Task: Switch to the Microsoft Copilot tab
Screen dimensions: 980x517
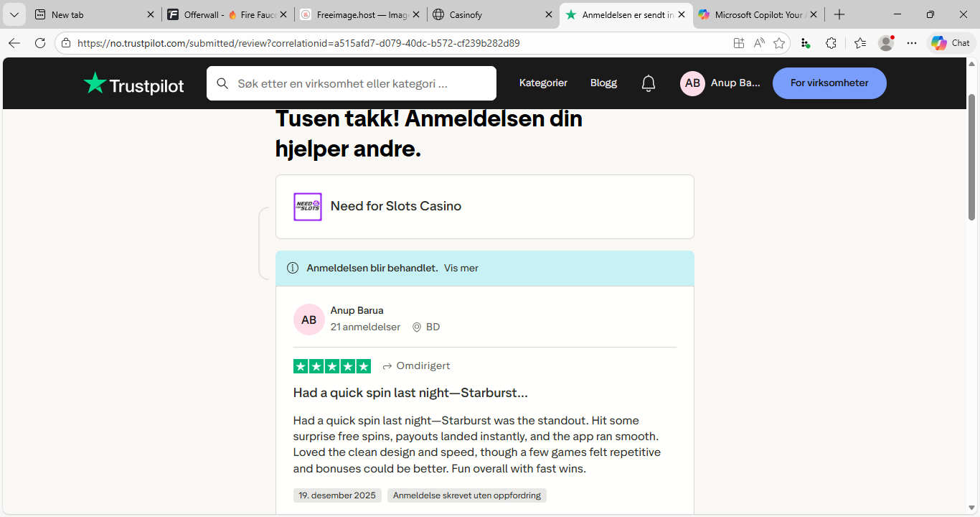Action: click(x=758, y=14)
